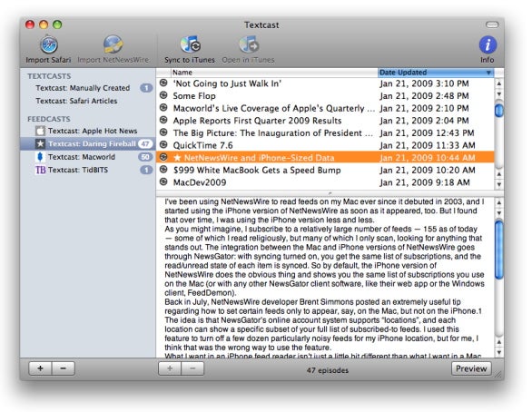Click date Jan 21, 2009 3:10 PM
The width and height of the screenshot is (532, 412).
coord(424,83)
